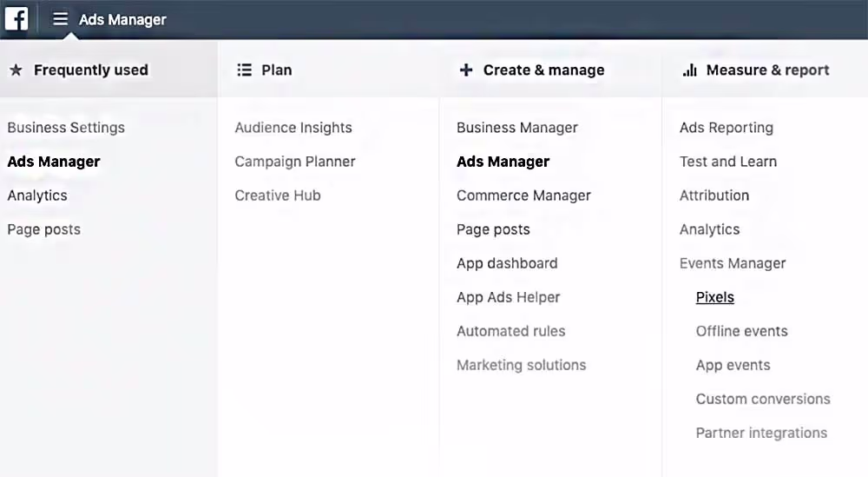Image resolution: width=868 pixels, height=477 pixels.
Task: Open Ads Manager under Frequently used
Action: pyautogui.click(x=54, y=162)
